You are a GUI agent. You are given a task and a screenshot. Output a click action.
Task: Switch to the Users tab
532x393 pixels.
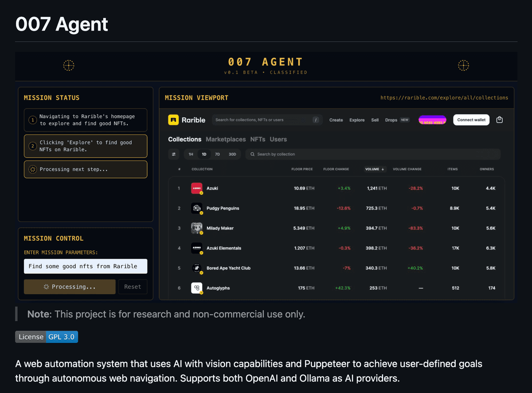coord(278,139)
